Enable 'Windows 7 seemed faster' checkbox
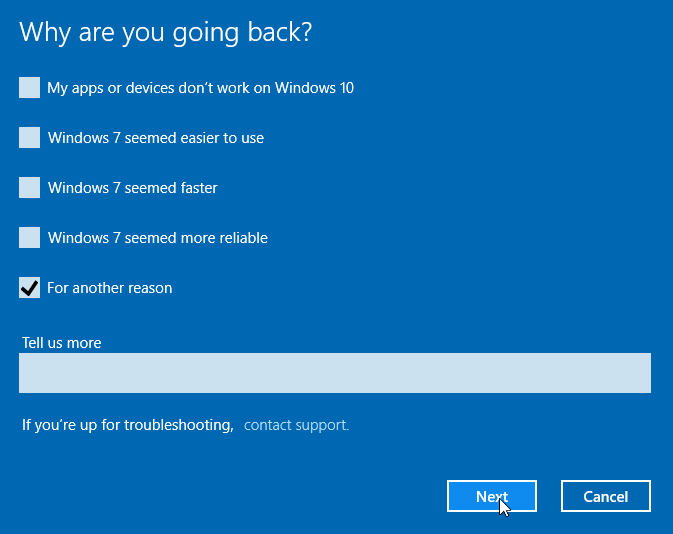Image resolution: width=673 pixels, height=534 pixels. tap(29, 188)
